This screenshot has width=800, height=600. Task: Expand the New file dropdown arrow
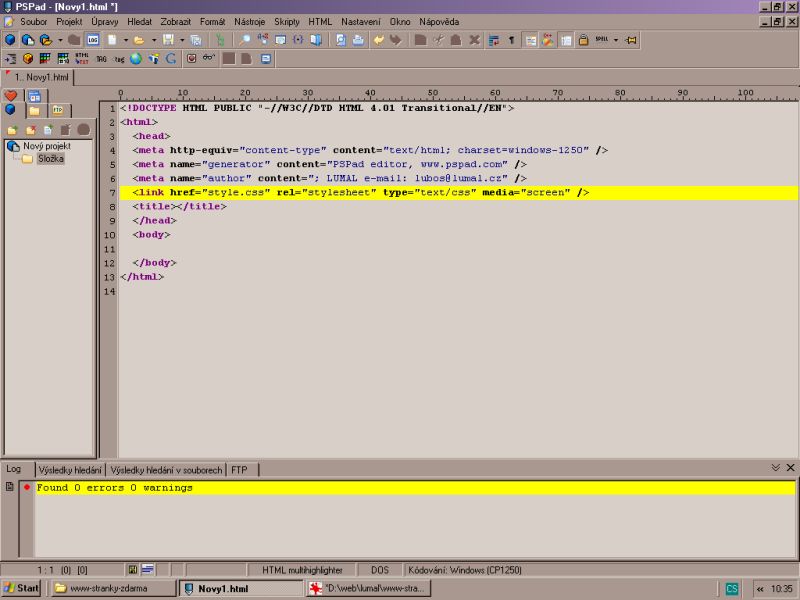[124, 40]
